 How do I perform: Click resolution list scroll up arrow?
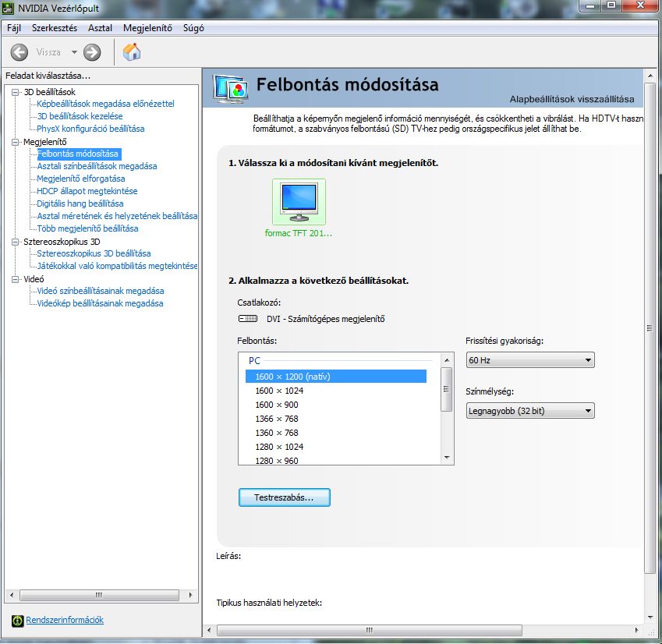tap(447, 360)
